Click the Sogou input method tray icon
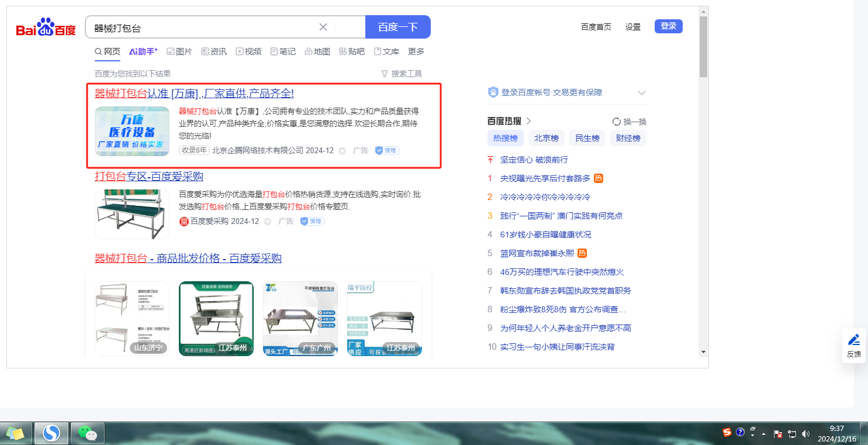868x445 pixels. click(x=727, y=433)
